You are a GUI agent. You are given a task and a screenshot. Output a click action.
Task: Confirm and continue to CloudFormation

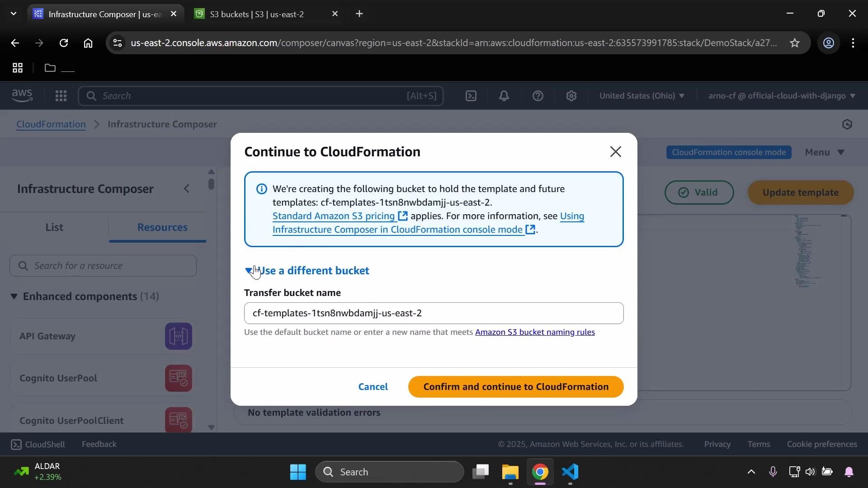(x=516, y=387)
